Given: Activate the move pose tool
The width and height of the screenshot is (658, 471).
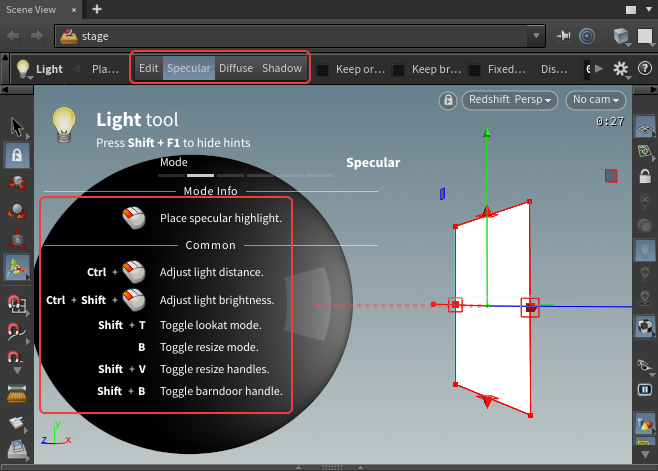Looking at the screenshot, I should (17, 239).
